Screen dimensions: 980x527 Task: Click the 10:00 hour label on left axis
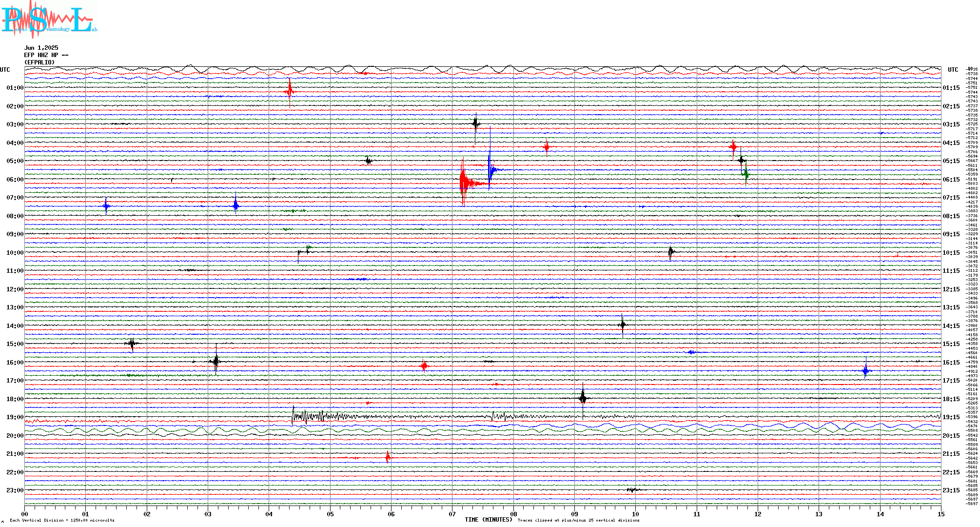point(15,253)
